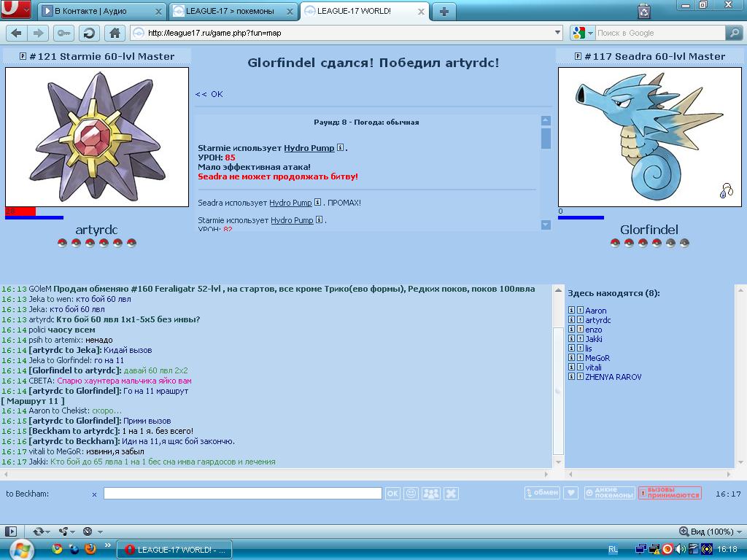Click the P icon before #121 Starmie
747x560 pixels.
pos(23,56)
